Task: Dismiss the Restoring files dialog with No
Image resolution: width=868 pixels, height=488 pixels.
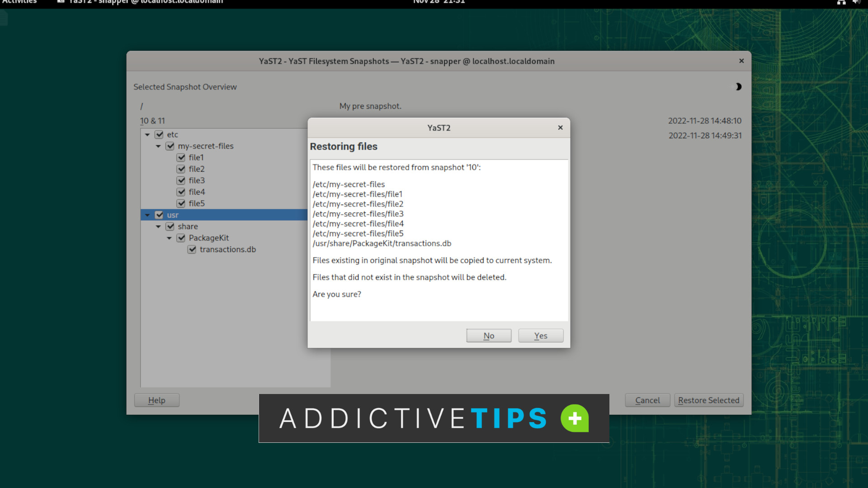Action: [x=489, y=335]
